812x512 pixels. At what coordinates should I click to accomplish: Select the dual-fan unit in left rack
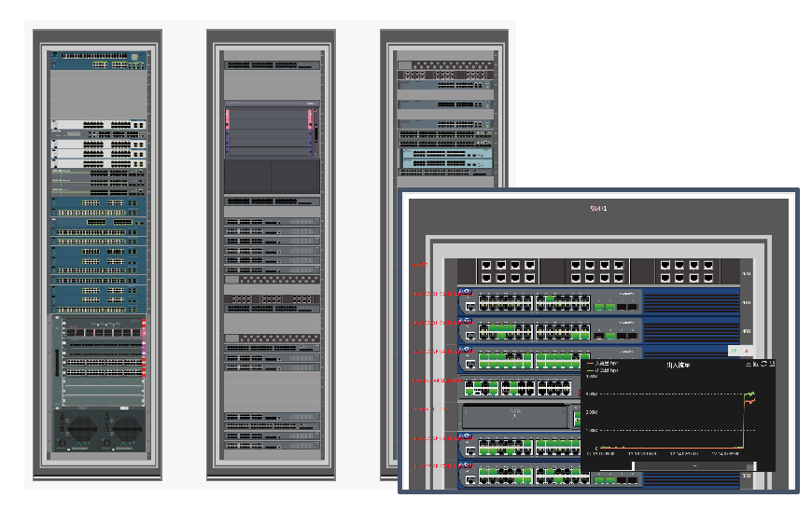pos(98,432)
